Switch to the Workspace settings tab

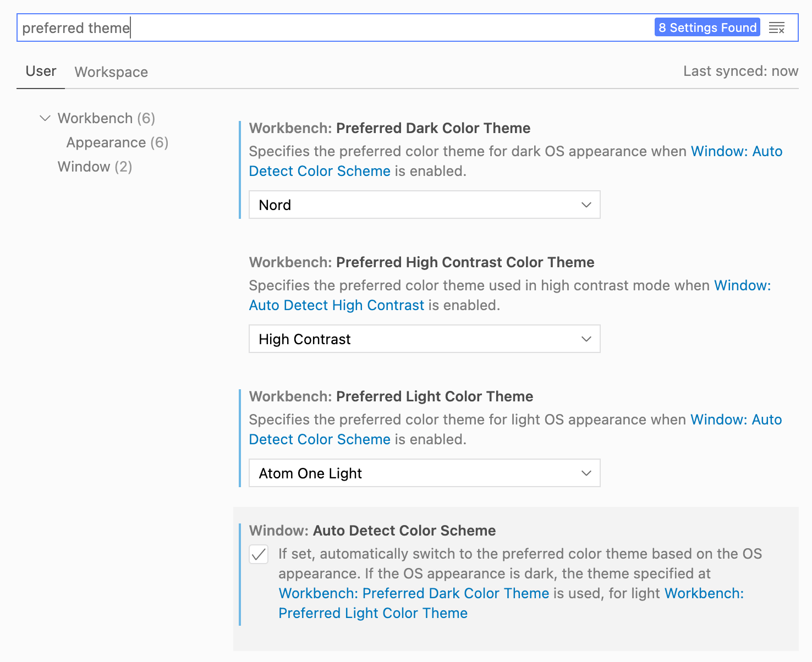[x=111, y=72]
